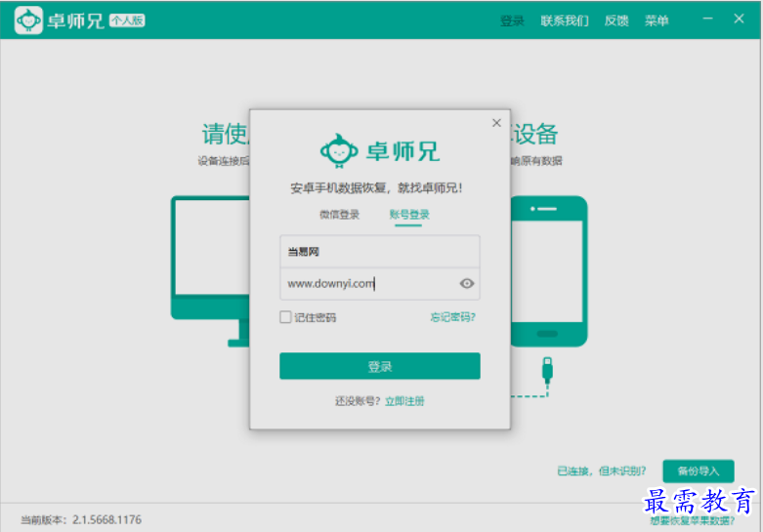Open the 忘记密码? link
Image resolution: width=763 pixels, height=532 pixels.
pos(452,317)
